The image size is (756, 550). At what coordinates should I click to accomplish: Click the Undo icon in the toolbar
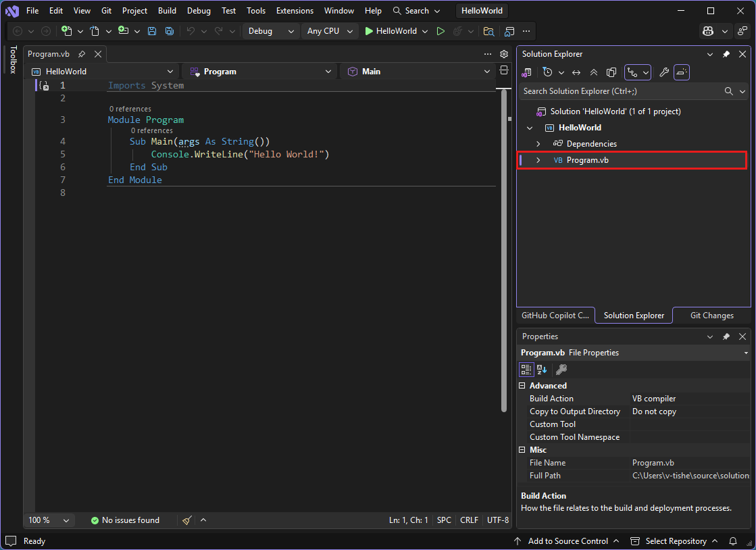click(x=190, y=31)
